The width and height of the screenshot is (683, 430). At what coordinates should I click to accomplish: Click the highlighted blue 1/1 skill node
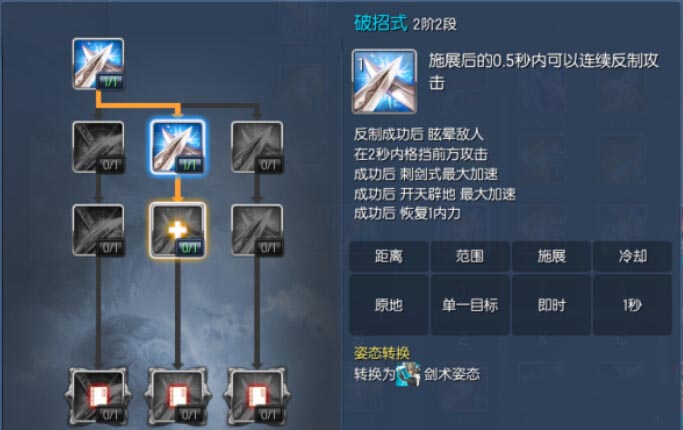[x=177, y=147]
